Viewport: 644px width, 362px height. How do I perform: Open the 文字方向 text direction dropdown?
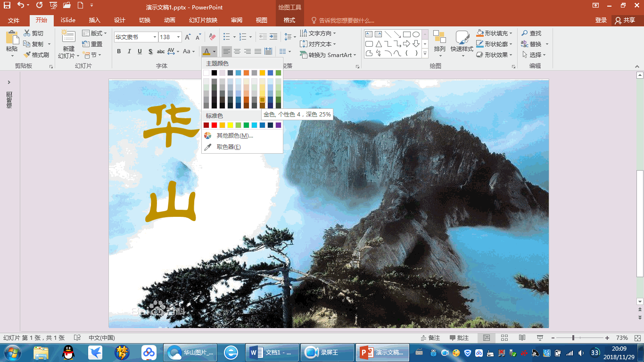coord(318,33)
